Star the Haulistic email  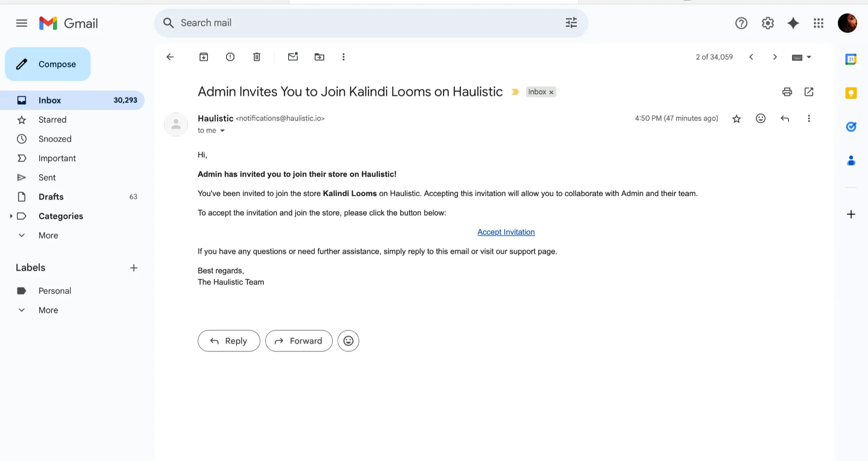point(736,119)
